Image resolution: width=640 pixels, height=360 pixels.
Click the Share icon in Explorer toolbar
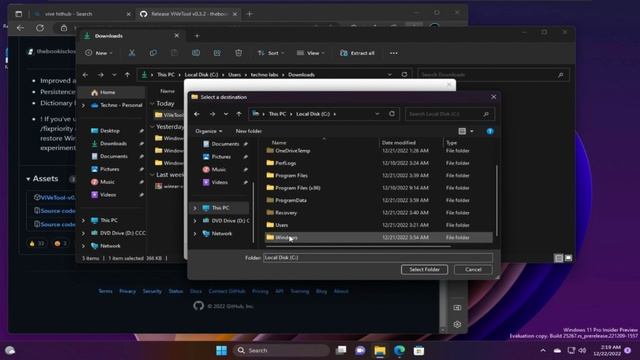click(217, 53)
